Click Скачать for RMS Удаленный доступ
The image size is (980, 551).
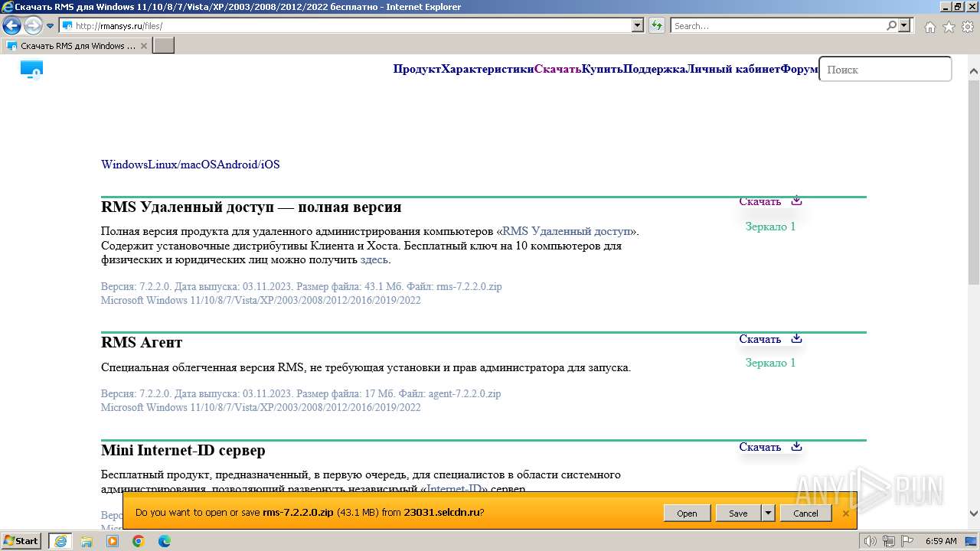point(760,202)
